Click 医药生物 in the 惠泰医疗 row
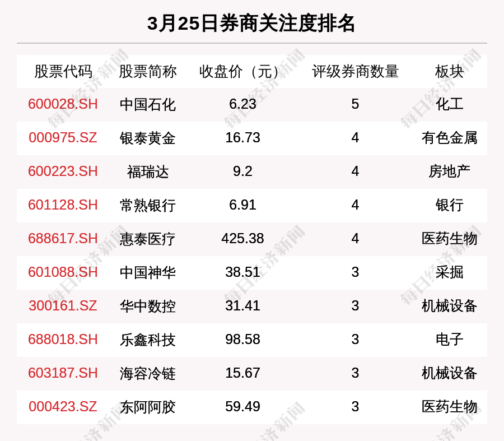 click(x=449, y=239)
